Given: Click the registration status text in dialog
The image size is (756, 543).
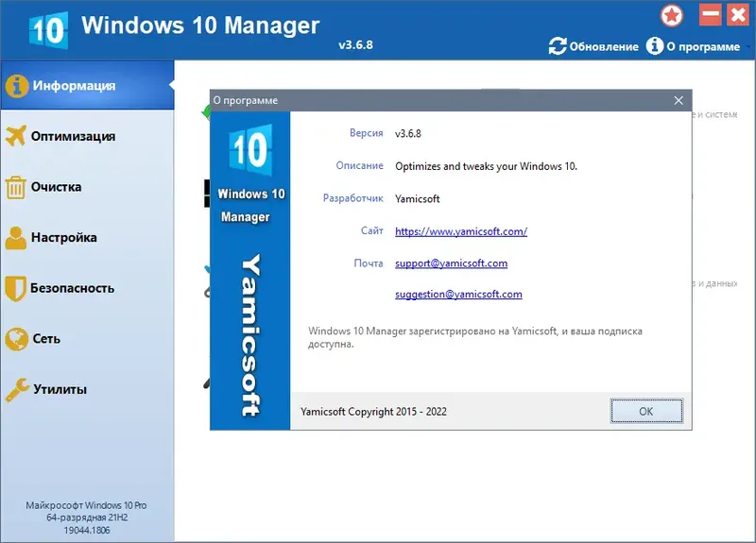Looking at the screenshot, I should (x=475, y=337).
